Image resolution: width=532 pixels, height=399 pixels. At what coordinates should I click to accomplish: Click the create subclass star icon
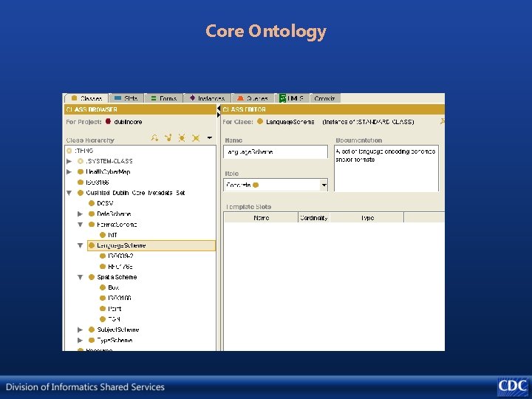[x=182, y=137]
